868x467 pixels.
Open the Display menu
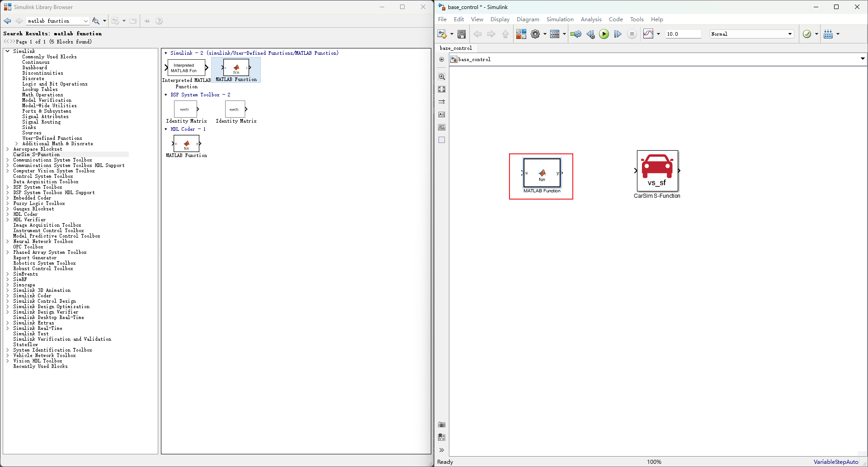coord(500,19)
